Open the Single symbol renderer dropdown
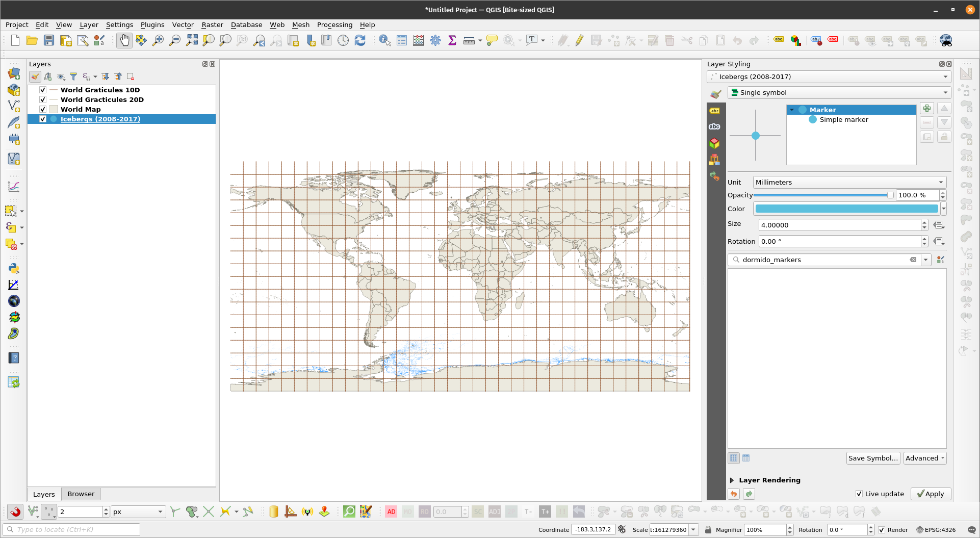Screen dimensions: 980x538 coord(839,92)
